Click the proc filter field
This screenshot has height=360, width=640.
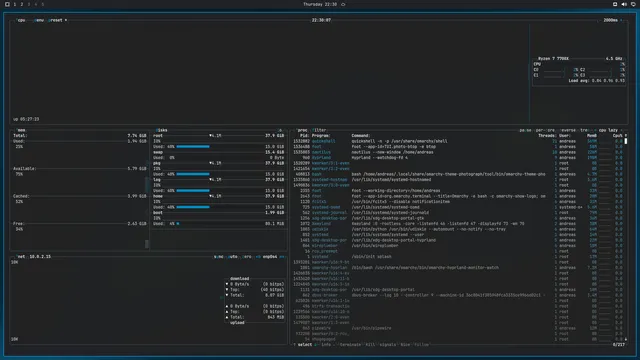319,130
